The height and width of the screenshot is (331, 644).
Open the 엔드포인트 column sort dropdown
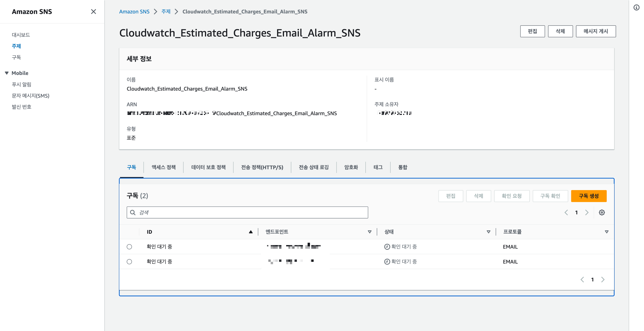coord(369,232)
